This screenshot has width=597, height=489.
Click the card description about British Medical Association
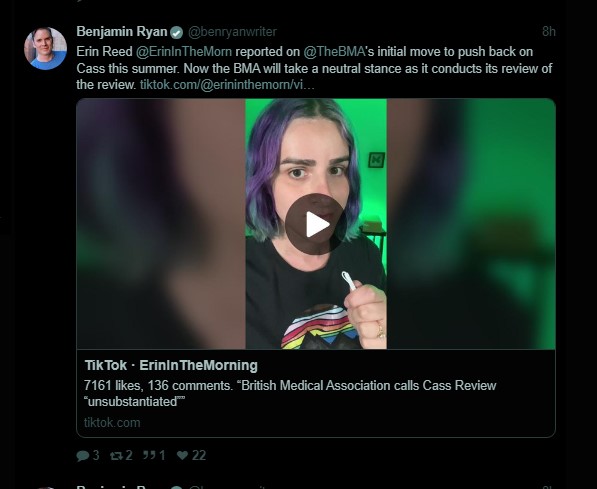click(x=290, y=393)
